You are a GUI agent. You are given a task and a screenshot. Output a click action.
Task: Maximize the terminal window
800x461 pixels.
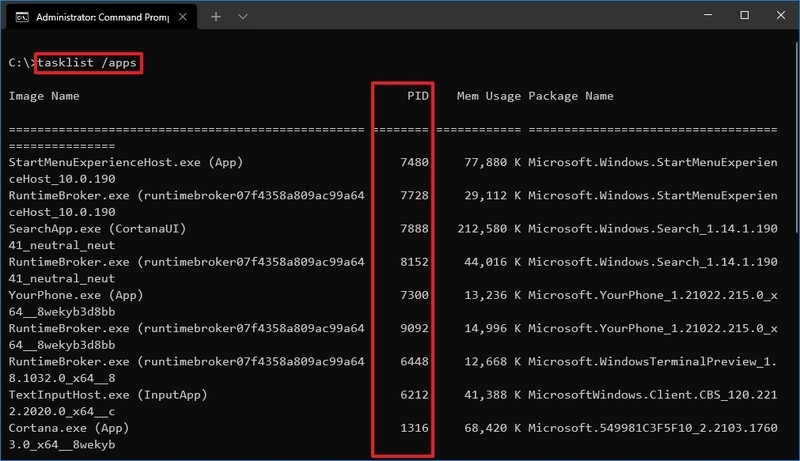(744, 15)
